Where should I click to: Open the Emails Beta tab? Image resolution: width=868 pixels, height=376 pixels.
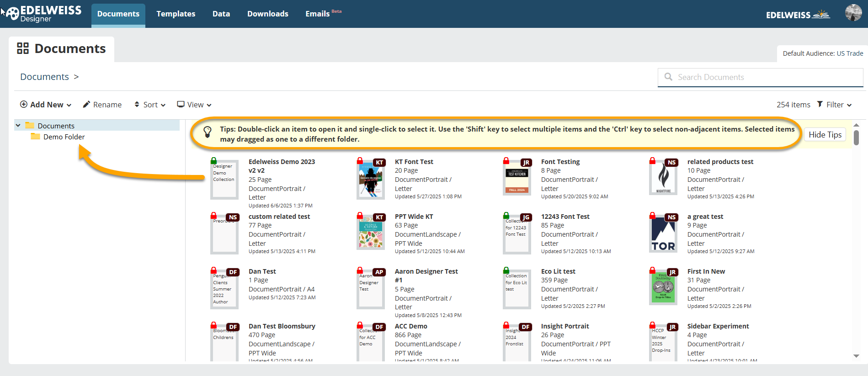point(323,14)
